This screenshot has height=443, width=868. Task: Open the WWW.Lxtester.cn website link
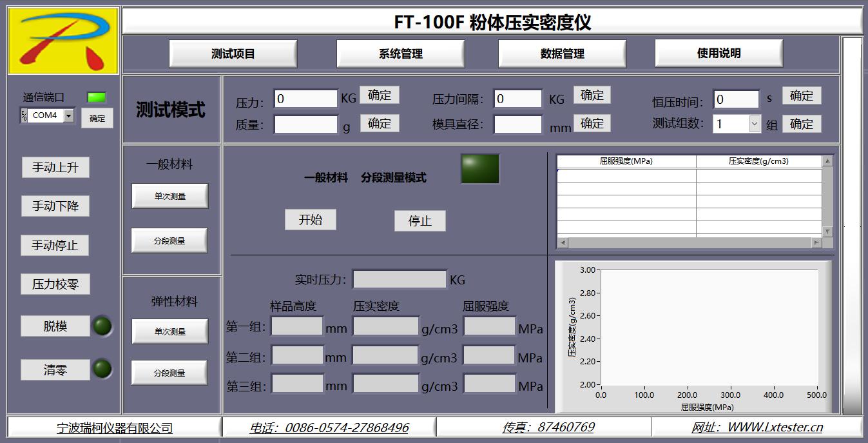click(x=757, y=427)
